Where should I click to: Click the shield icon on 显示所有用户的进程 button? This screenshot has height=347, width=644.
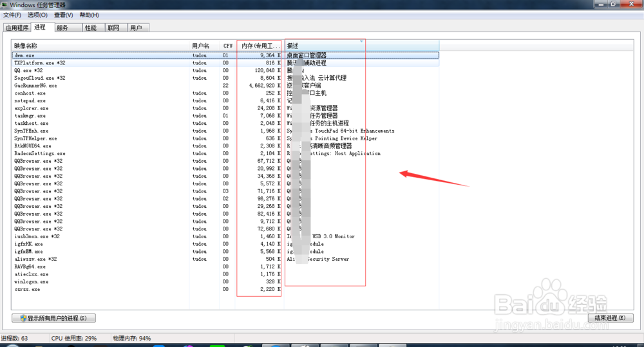click(23, 318)
